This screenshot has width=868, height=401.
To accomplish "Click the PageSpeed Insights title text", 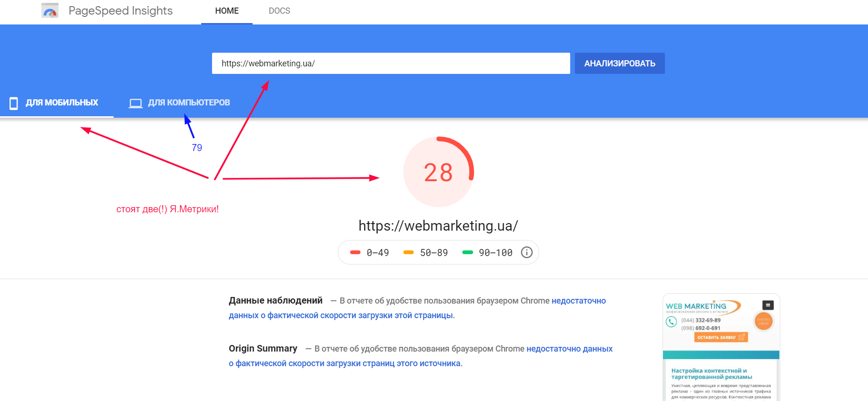I will (x=121, y=11).
